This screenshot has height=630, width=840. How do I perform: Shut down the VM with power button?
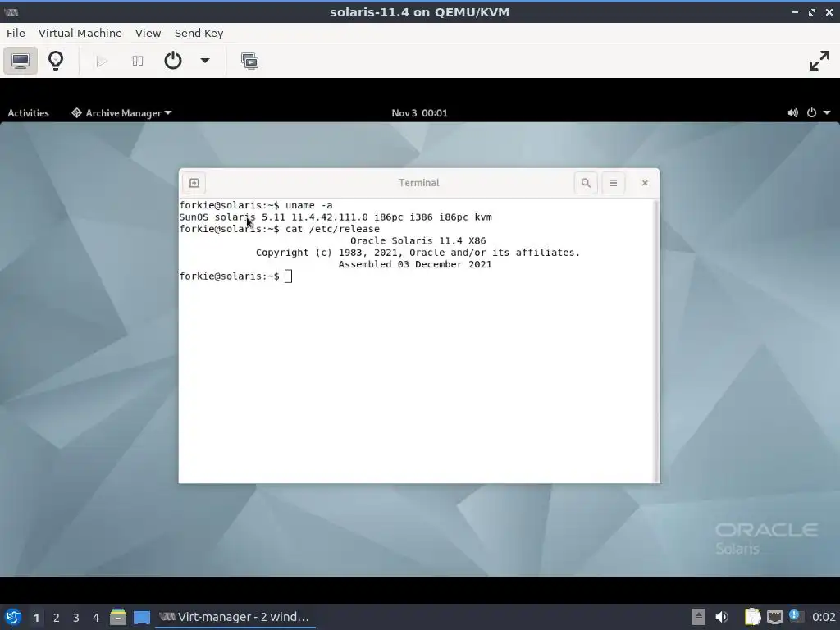172,61
